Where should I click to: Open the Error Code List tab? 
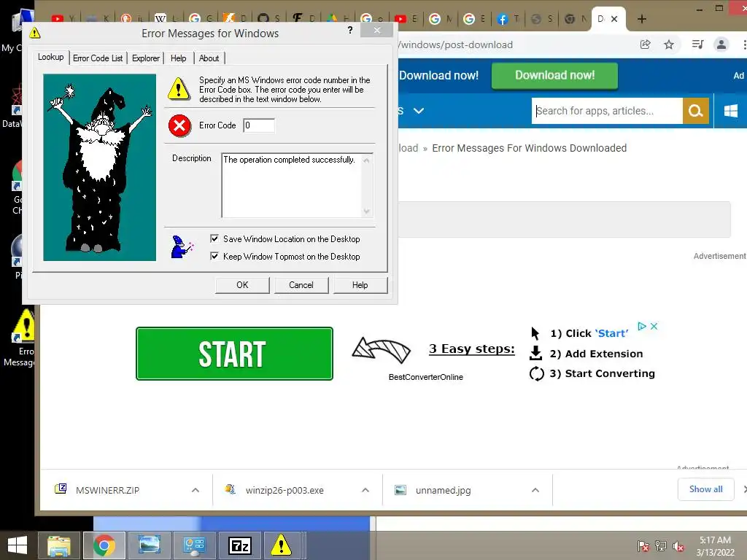(x=98, y=58)
